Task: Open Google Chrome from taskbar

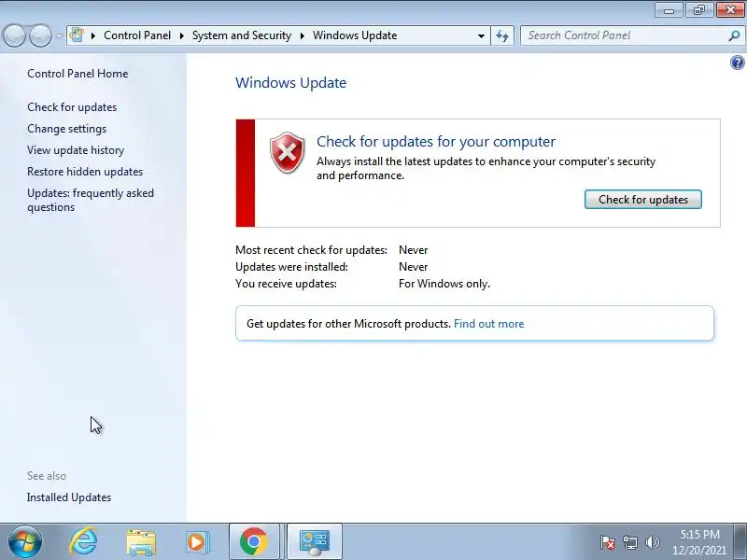Action: click(x=254, y=541)
